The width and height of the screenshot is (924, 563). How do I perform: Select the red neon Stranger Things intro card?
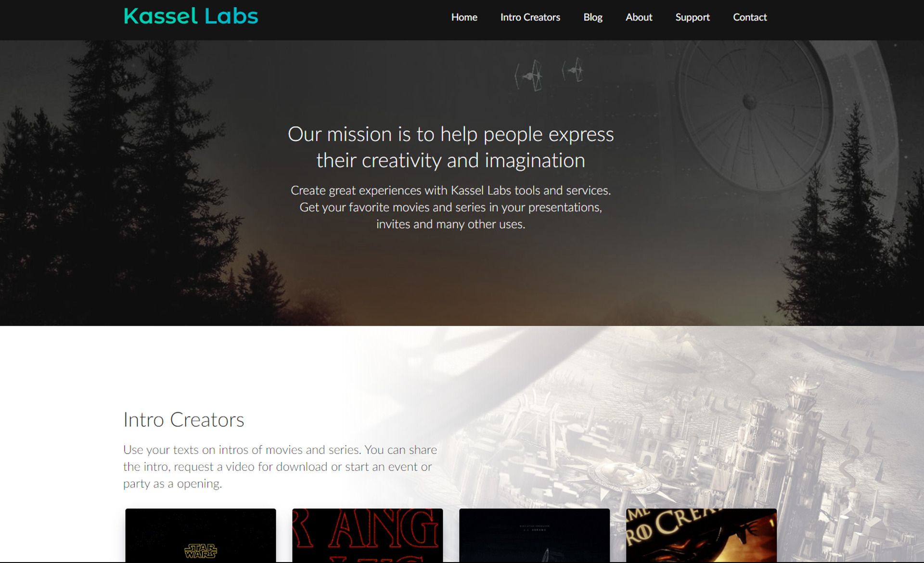(367, 535)
